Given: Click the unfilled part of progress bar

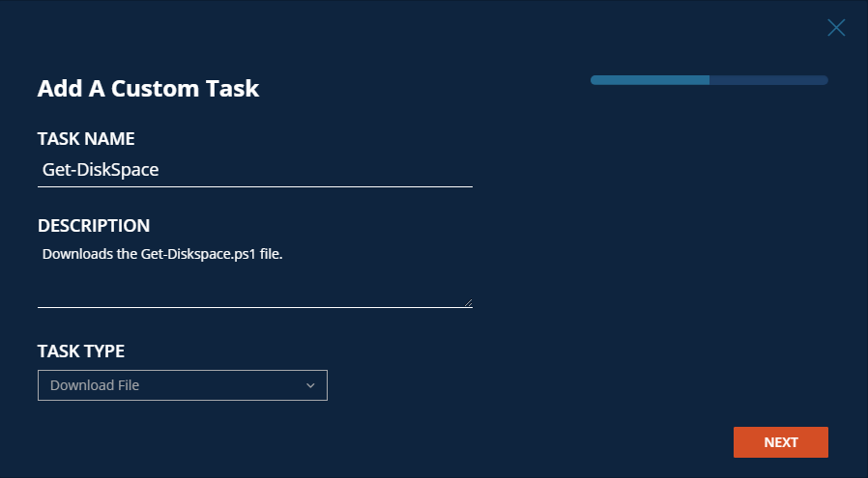Looking at the screenshot, I should tap(768, 80).
